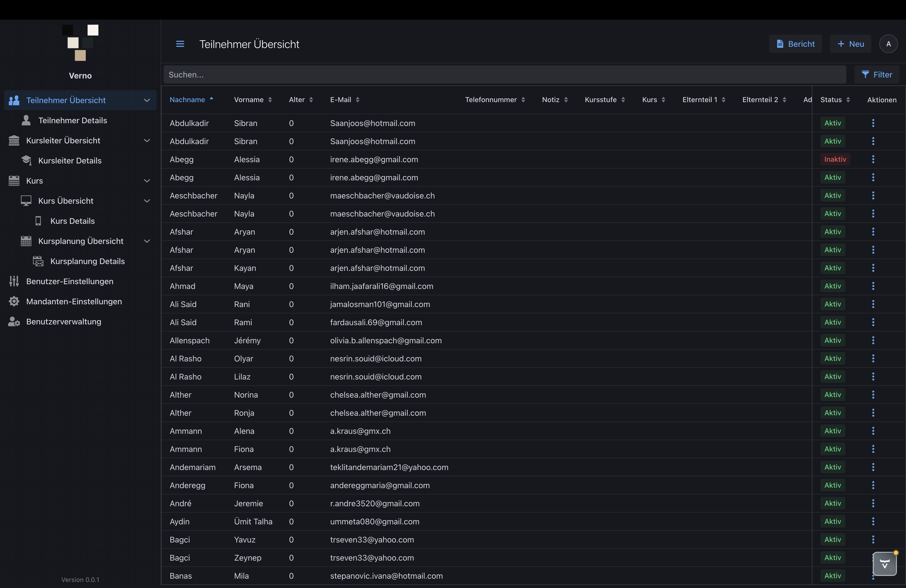The image size is (906, 588).
Task: Open Benutzer-Einstellungen
Action: click(x=70, y=281)
